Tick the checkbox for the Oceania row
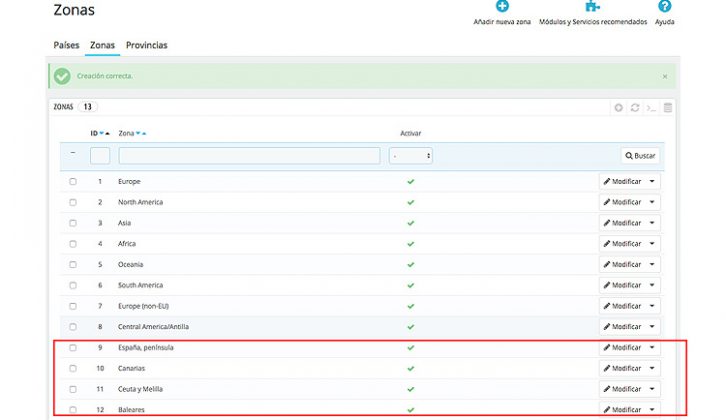 pyautogui.click(x=73, y=264)
